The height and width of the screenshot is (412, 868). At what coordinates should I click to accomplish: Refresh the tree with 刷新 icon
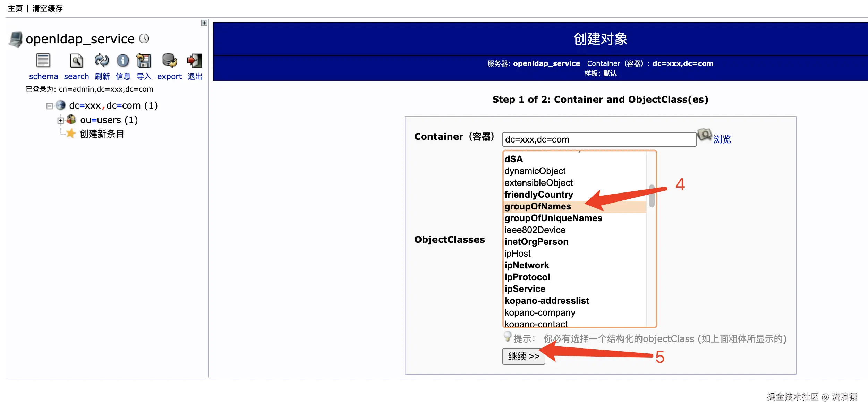coord(102,61)
